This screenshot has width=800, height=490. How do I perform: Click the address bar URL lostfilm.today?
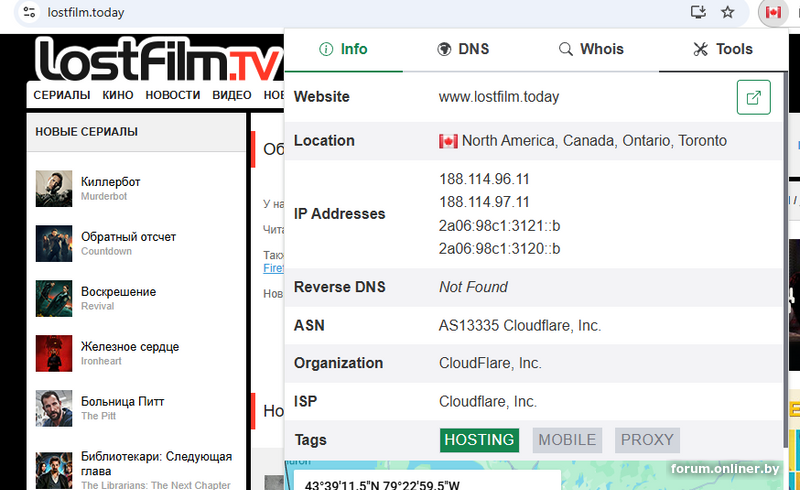click(x=86, y=12)
